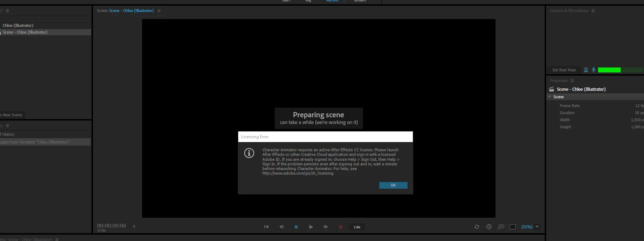Open the 1.0x playback speed control
Screen dimensions: 644x241
(x=357, y=227)
